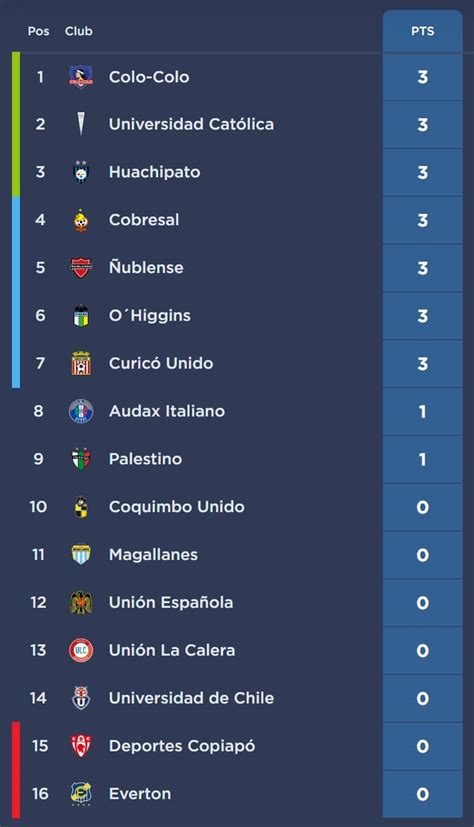Select the Unión La Calera ULC logo
Image resolution: width=474 pixels, height=827 pixels.
(81, 650)
